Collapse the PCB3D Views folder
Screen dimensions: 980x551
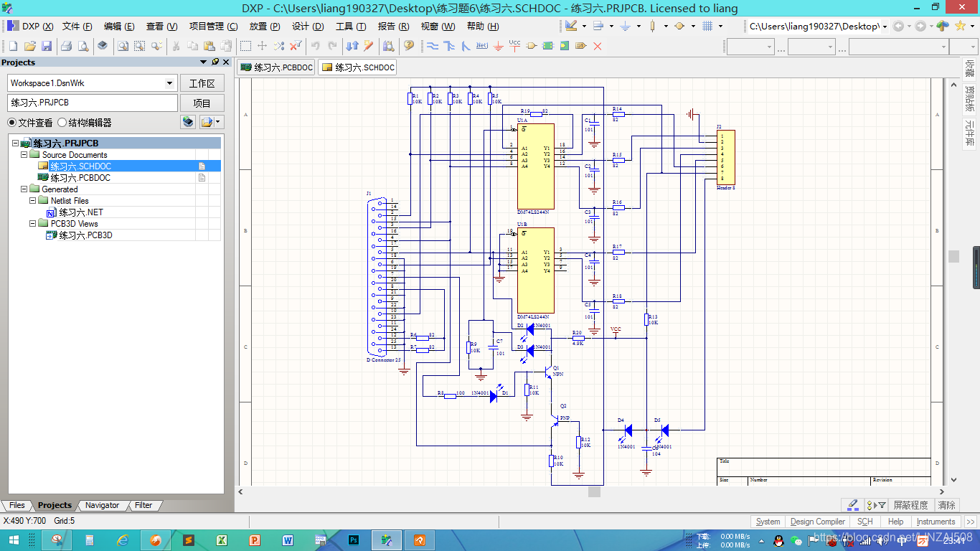point(33,224)
